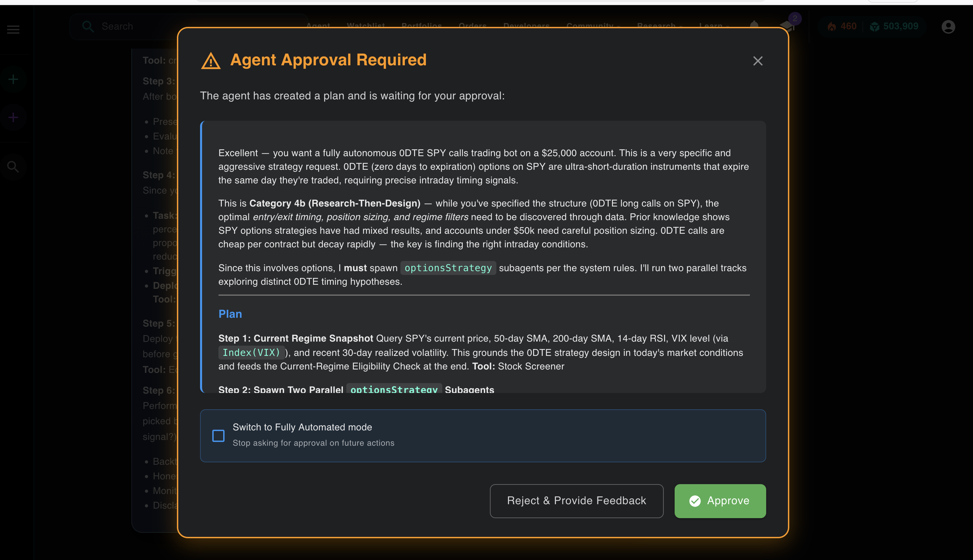Image resolution: width=973 pixels, height=560 pixels.
Task: Click Reject & Provide Feedback
Action: tap(576, 501)
